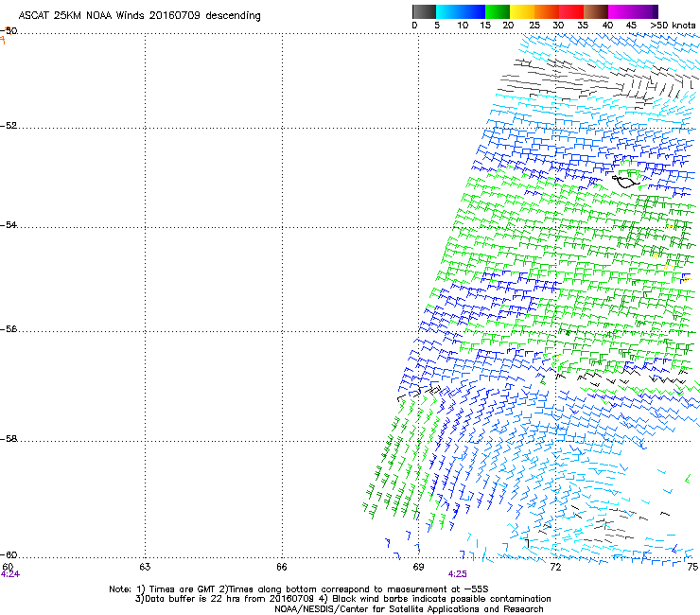Image resolution: width=700 pixels, height=615 pixels.
Task: Click the purple time stamp "4:24"
Action: (x=9, y=574)
